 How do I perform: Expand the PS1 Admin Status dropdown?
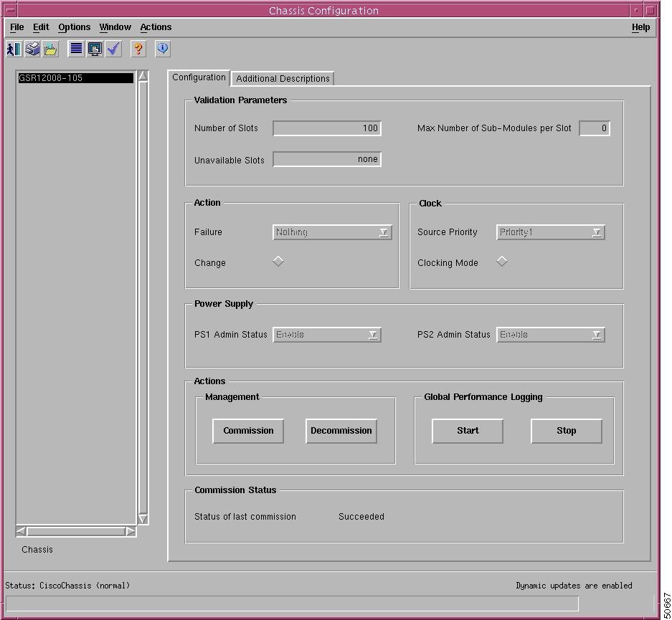click(x=326, y=335)
